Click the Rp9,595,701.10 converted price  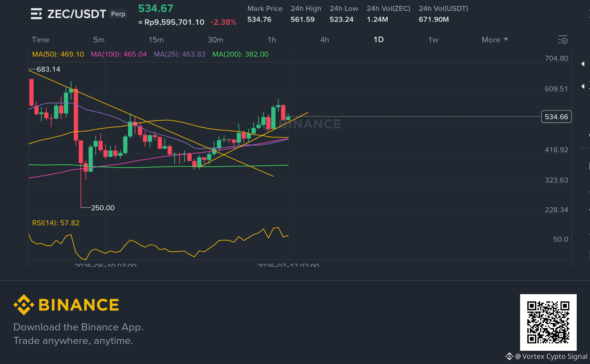pos(171,22)
